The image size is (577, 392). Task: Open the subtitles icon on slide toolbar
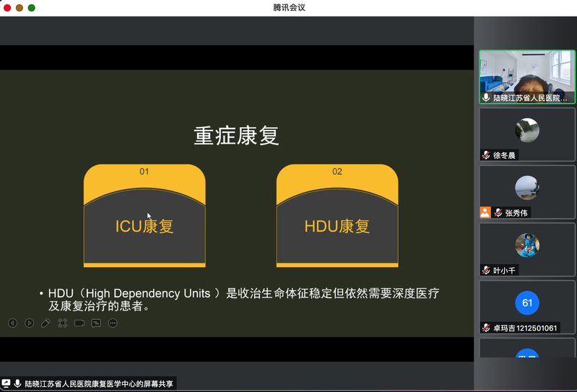point(96,323)
